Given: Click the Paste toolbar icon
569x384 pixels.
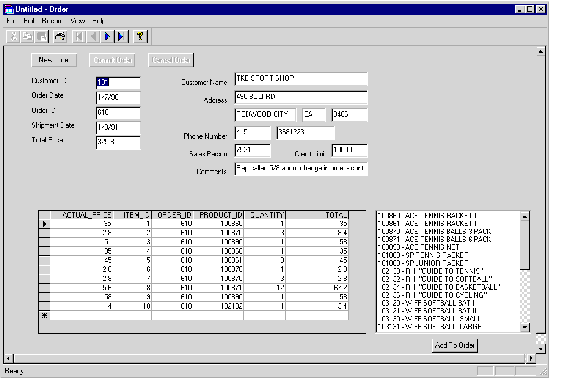Looking at the screenshot, I should [x=42, y=36].
